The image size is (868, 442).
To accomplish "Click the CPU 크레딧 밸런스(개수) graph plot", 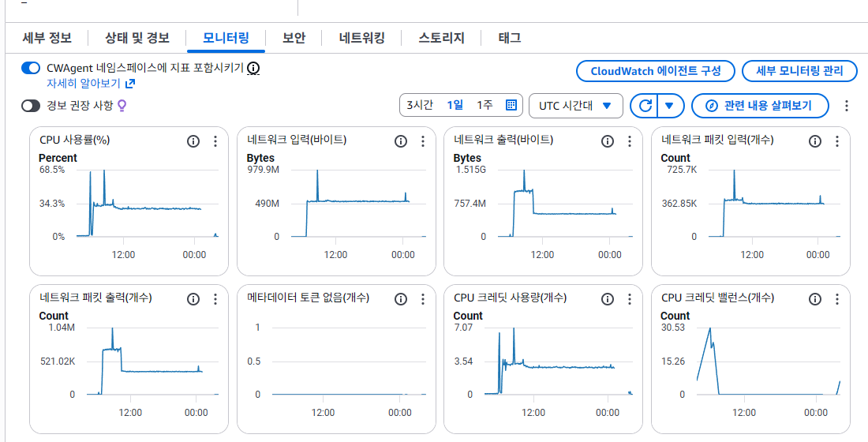I will (769, 361).
